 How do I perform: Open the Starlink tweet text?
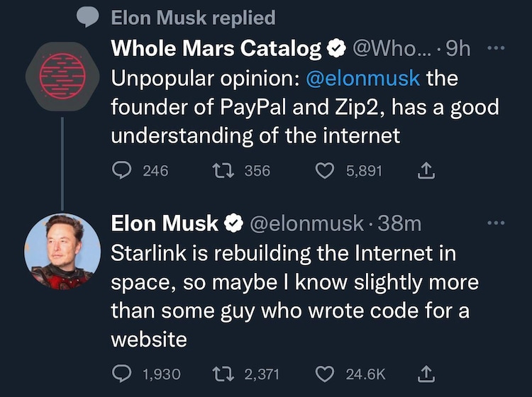(x=284, y=296)
